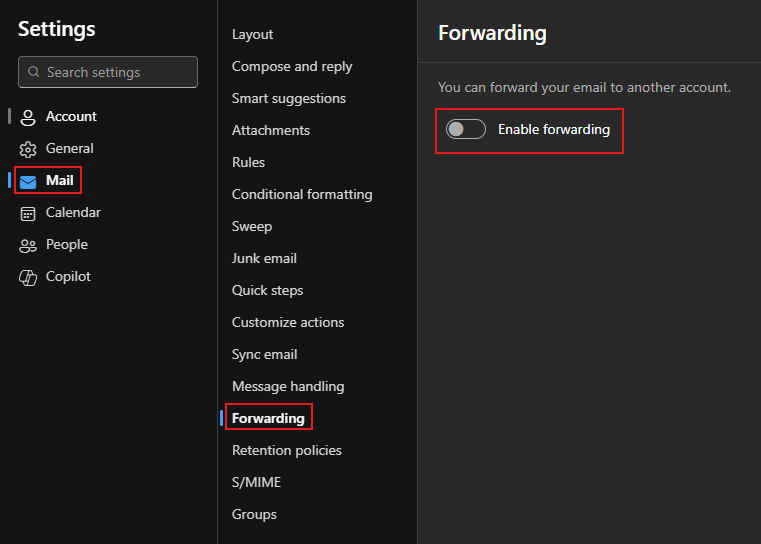Open the Attachments settings page
Screen dimensions: 761x544
[x=271, y=130]
